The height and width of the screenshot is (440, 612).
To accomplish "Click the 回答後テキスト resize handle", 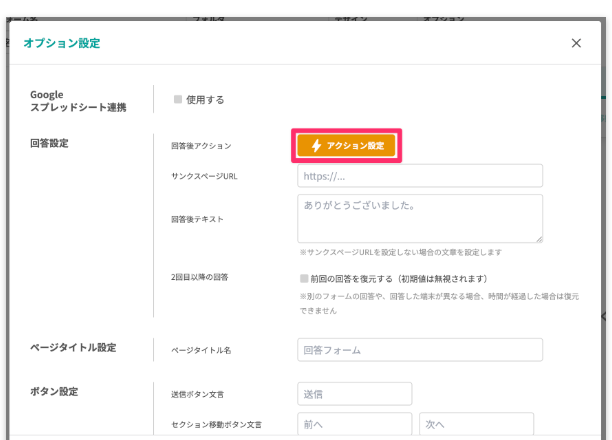I will click(539, 239).
